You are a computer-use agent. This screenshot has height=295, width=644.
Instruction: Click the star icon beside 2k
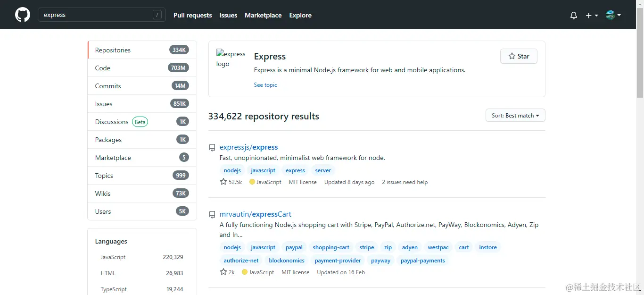point(223,272)
